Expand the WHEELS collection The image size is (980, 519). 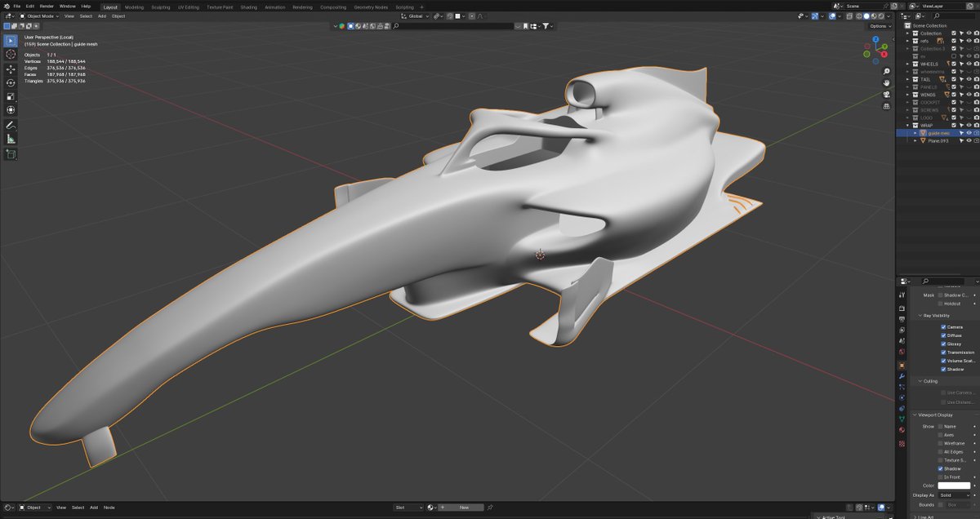pos(908,64)
